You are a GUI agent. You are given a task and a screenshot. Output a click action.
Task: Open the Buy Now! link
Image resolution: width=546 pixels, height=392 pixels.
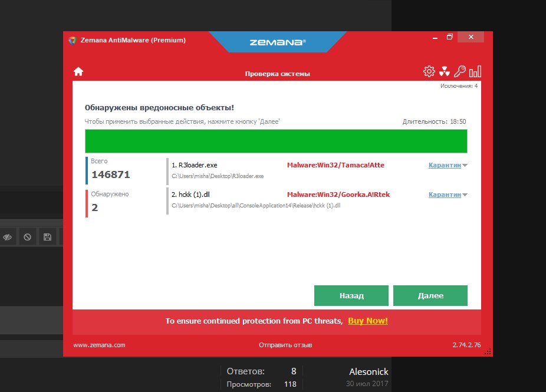[x=368, y=321]
